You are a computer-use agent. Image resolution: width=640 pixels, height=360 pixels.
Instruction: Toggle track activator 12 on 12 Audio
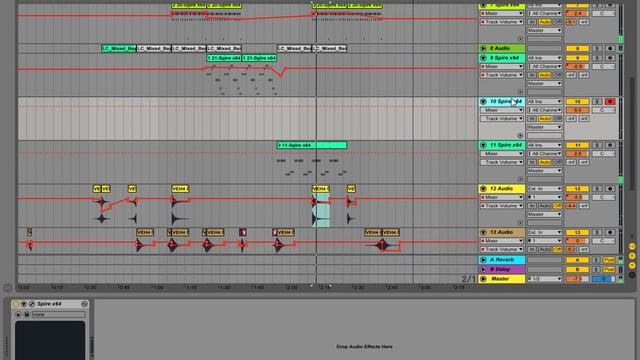click(x=577, y=189)
